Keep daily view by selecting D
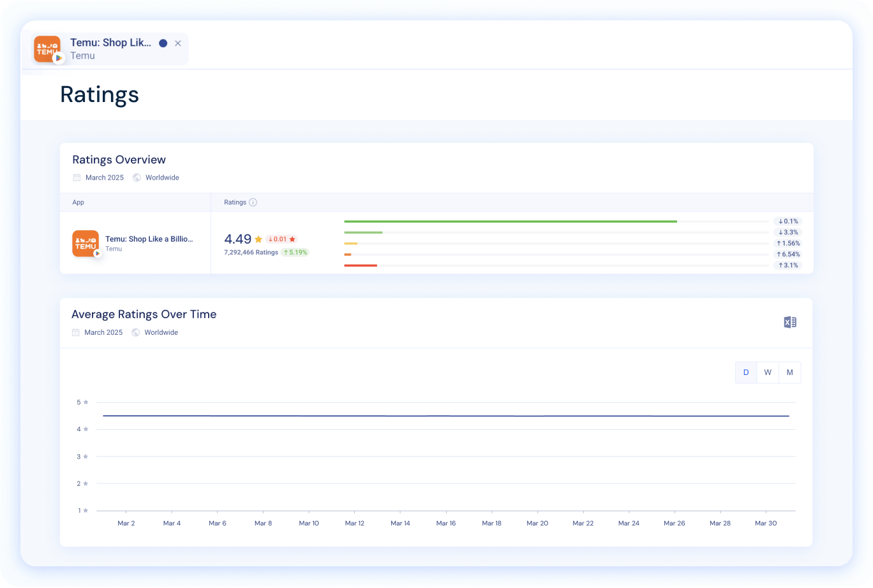 pos(745,372)
